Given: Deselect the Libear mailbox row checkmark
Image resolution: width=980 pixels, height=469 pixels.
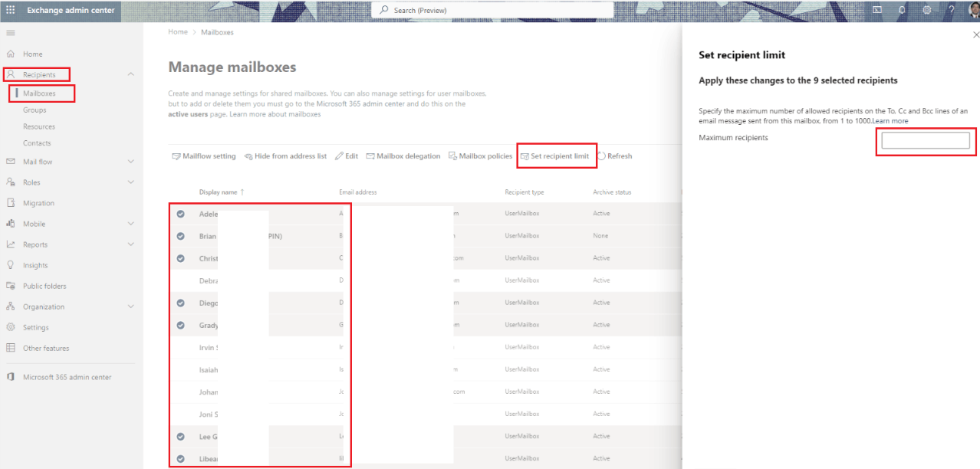Looking at the screenshot, I should click(x=181, y=458).
